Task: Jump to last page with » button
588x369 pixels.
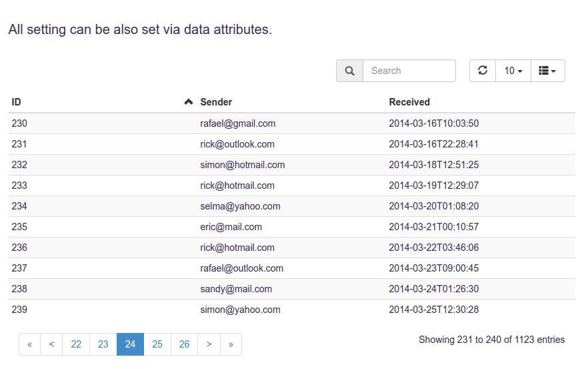Action: click(x=231, y=344)
